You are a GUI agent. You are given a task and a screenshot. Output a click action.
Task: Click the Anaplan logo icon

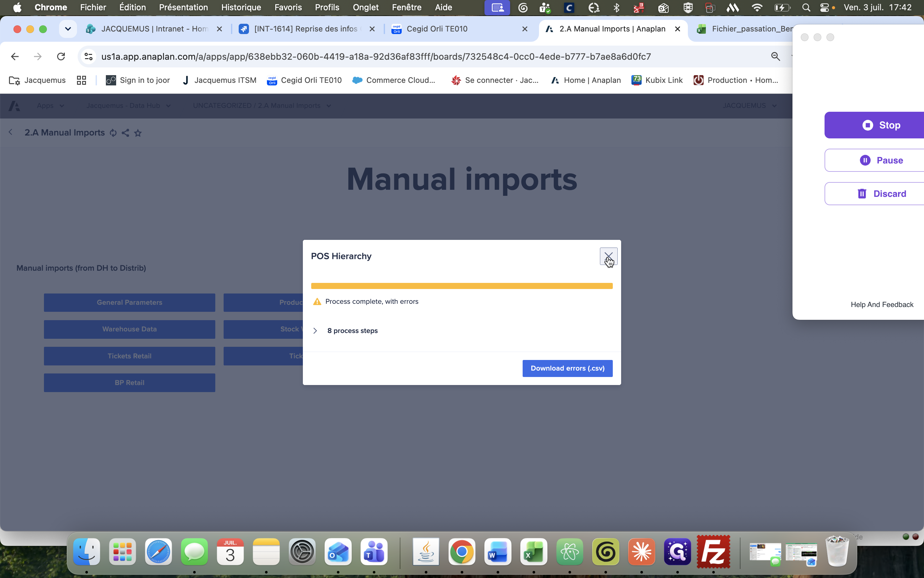tap(14, 106)
